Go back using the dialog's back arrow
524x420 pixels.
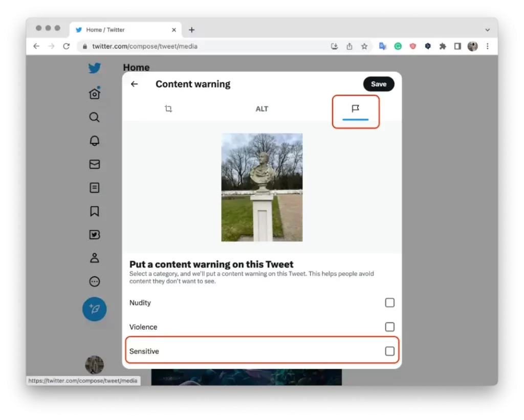point(135,84)
